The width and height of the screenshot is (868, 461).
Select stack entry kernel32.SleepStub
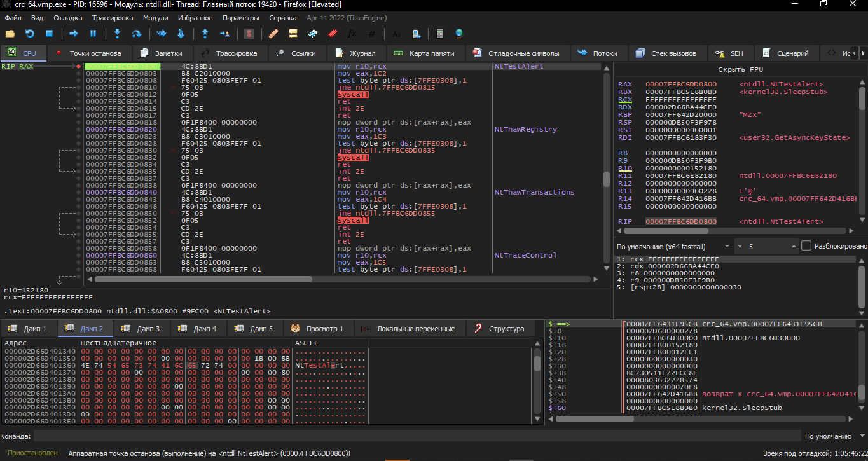pyautogui.click(x=741, y=408)
